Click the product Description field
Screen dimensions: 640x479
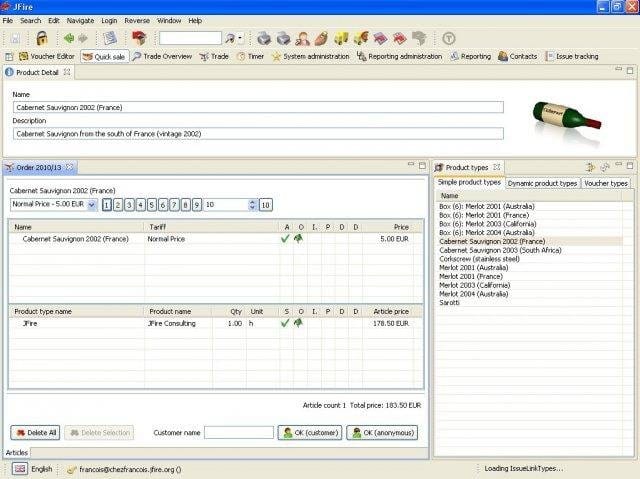click(x=258, y=133)
